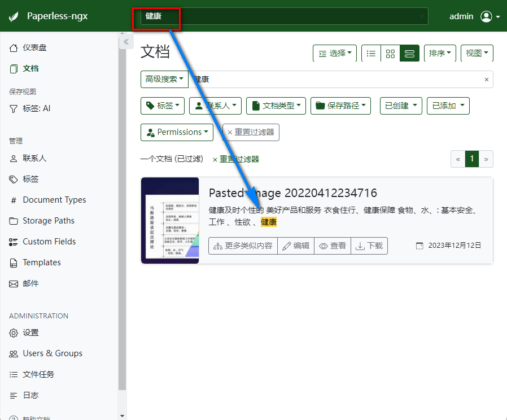
Task: Open the 邮件 envelope item
Action: point(30,283)
